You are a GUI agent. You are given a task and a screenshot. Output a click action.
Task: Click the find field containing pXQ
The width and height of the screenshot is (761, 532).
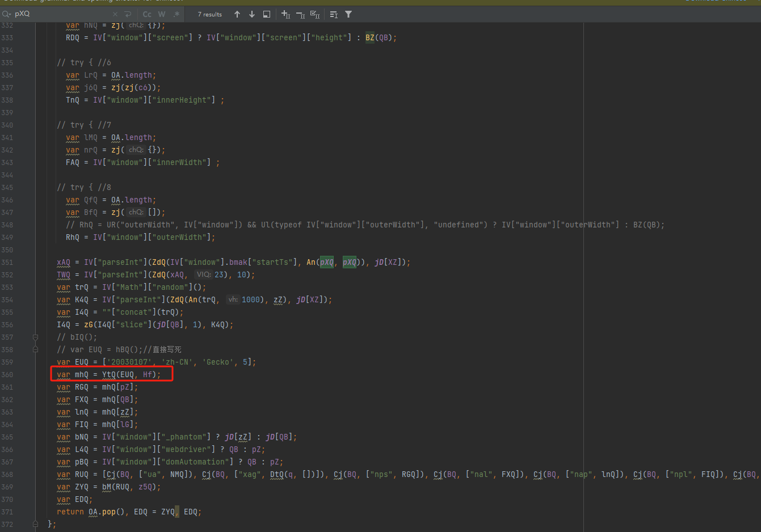click(62, 14)
